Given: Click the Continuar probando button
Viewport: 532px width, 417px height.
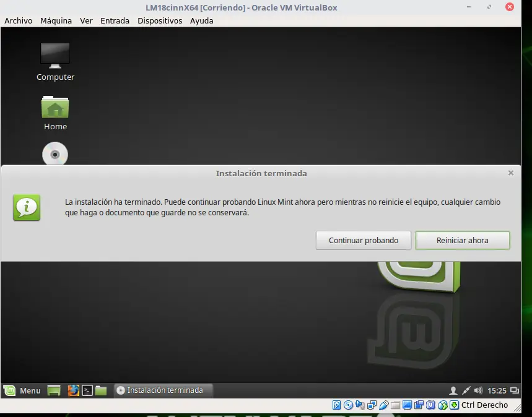Looking at the screenshot, I should 364,241.
